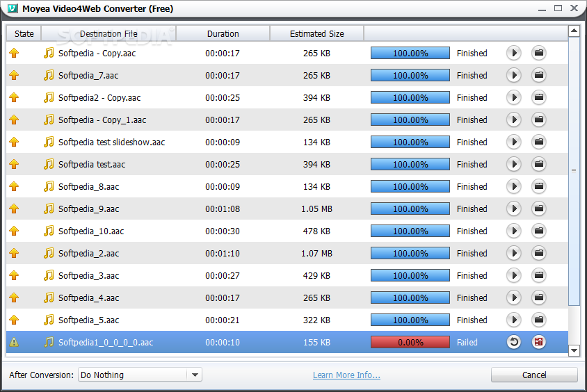Screen dimensions: 587x392
Task: Click the scrollbar down arrow
Action: coord(574,350)
